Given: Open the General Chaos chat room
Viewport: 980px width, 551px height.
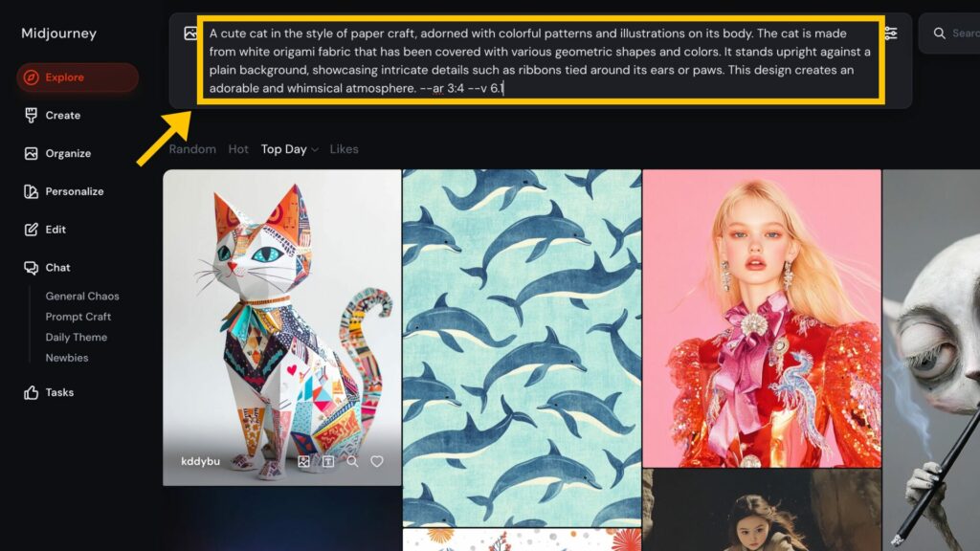Looking at the screenshot, I should click(x=82, y=297).
